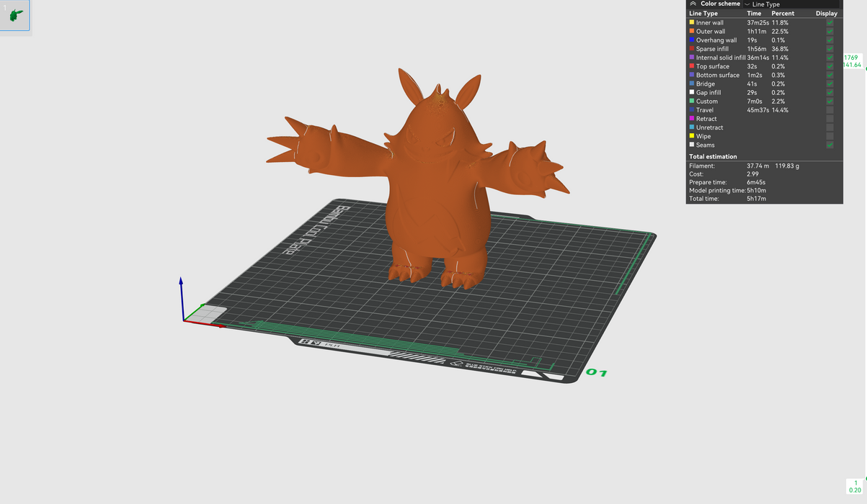Click the green Custom color icon
The height and width of the screenshot is (504, 867).
692,102
